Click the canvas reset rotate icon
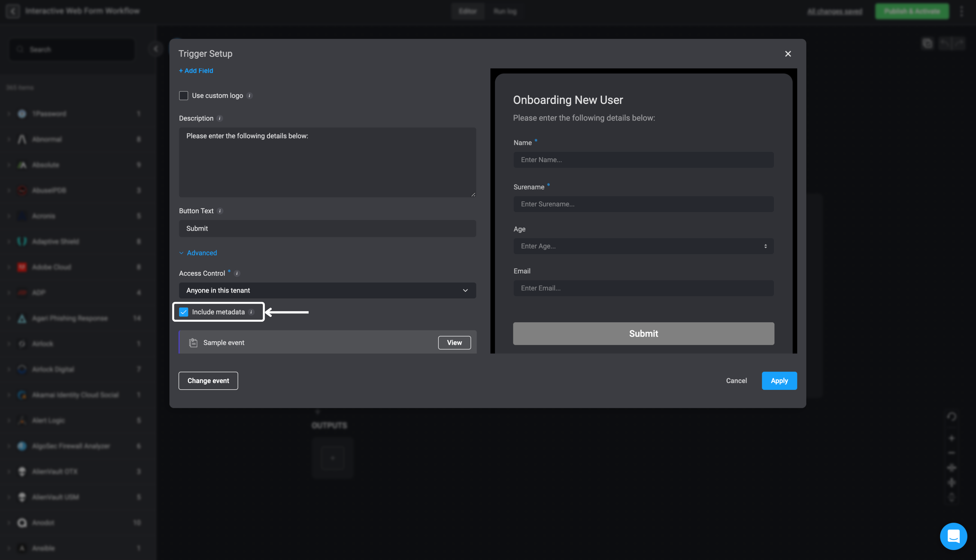This screenshot has height=560, width=976. 951,416
